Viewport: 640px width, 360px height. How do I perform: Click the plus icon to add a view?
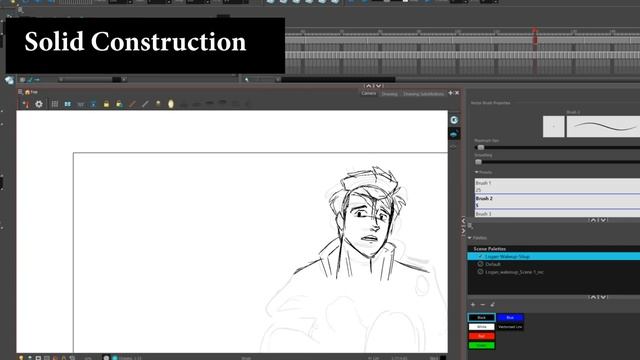click(x=451, y=93)
